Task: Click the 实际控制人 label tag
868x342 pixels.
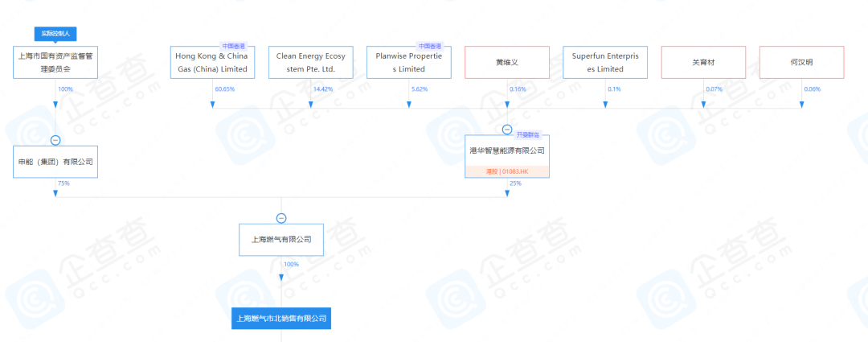Action: (x=55, y=34)
